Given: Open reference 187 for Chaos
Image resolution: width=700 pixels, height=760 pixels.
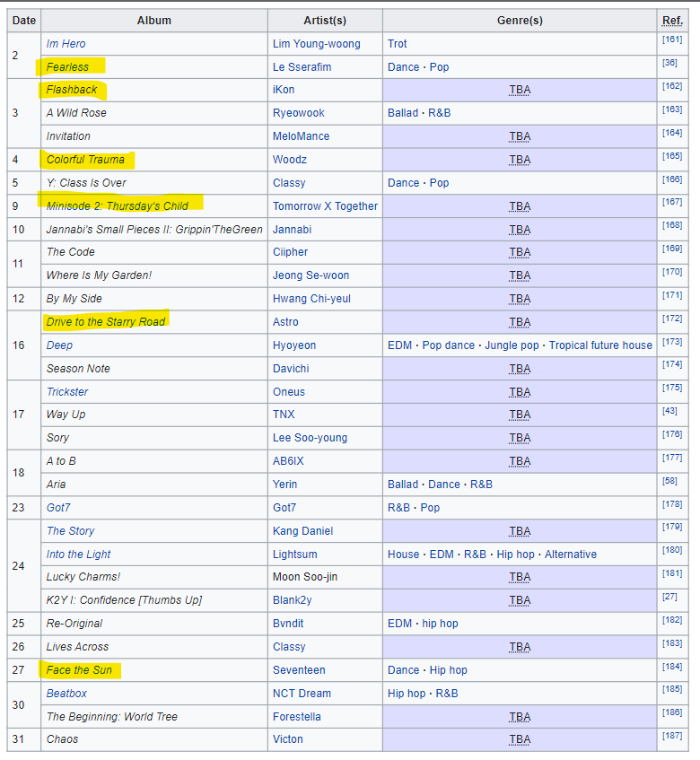Looking at the screenshot, I should (672, 735).
